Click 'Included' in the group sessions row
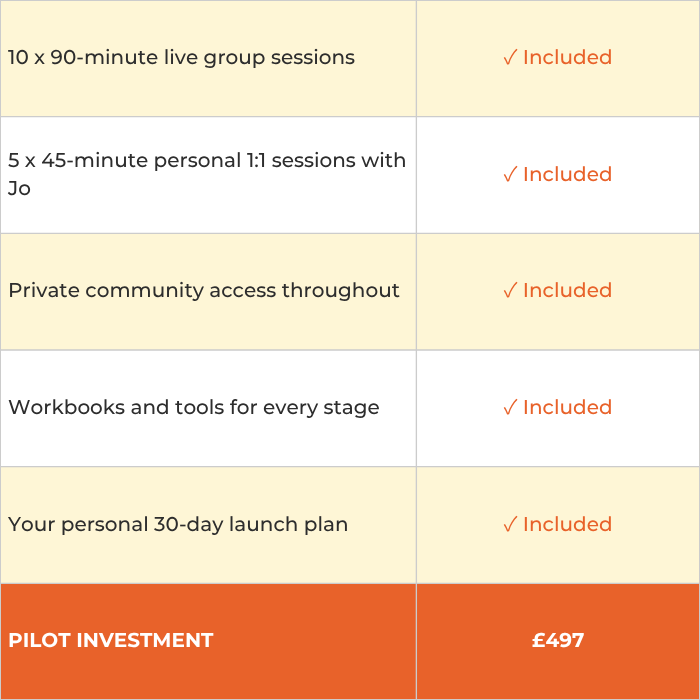 pos(567,58)
